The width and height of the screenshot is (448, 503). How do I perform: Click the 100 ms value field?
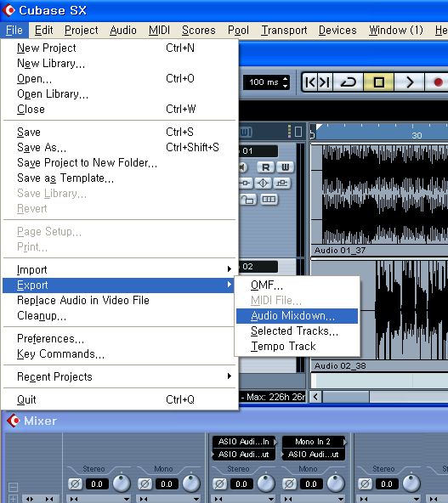click(x=264, y=82)
